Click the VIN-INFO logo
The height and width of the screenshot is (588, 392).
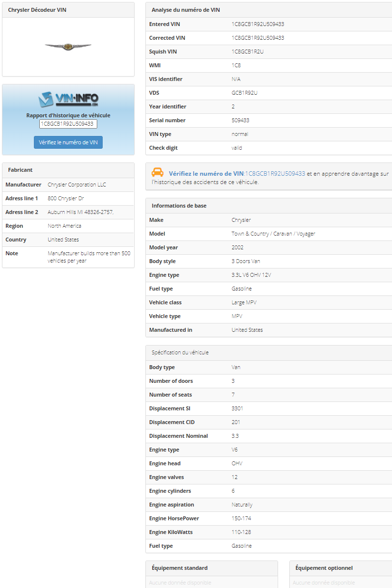68,99
